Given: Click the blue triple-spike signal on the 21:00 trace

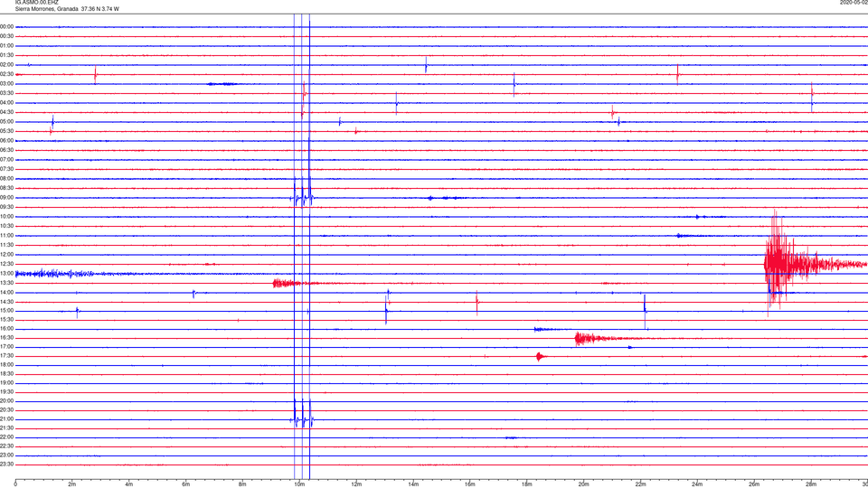Looking at the screenshot, I should pyautogui.click(x=302, y=415).
